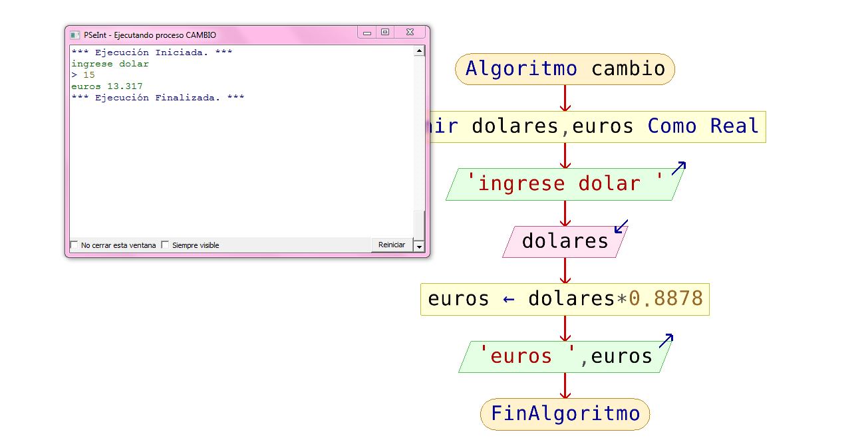Select the 'euros ← dolares*0.8878' assignment block

point(565,298)
